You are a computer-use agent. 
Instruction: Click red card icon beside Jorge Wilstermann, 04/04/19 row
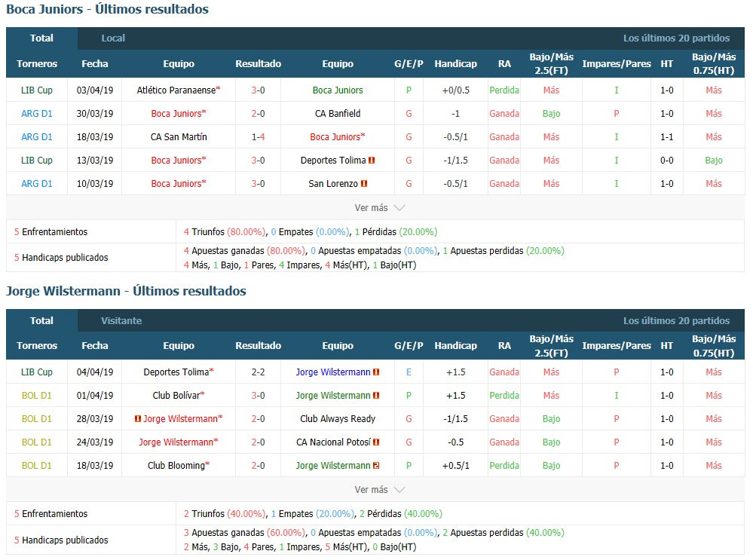coord(376,372)
